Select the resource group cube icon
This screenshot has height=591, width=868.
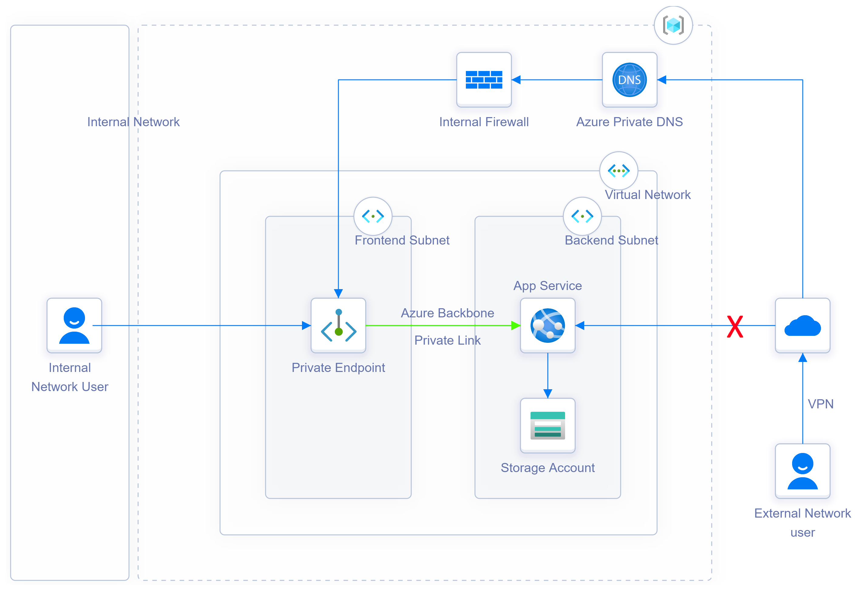[673, 25]
